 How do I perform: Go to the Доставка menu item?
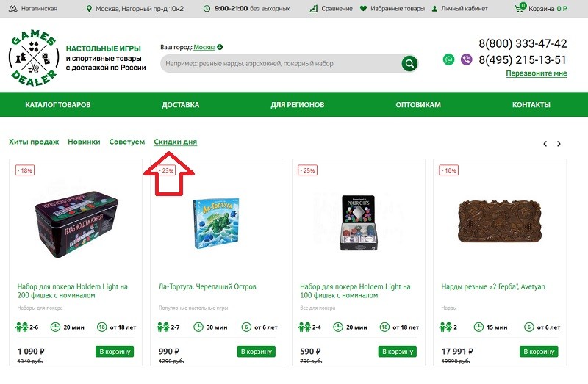pos(180,105)
